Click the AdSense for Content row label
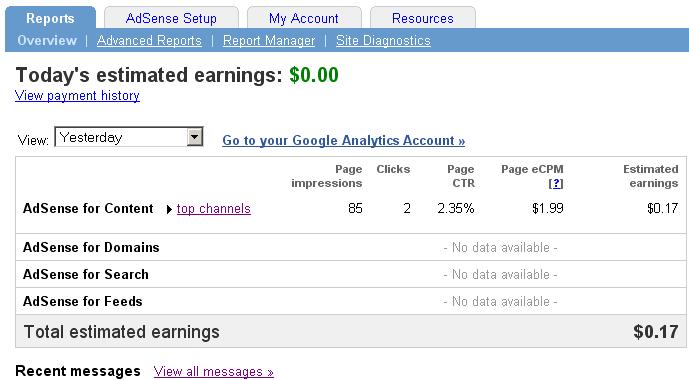The image size is (689, 380). pos(88,208)
